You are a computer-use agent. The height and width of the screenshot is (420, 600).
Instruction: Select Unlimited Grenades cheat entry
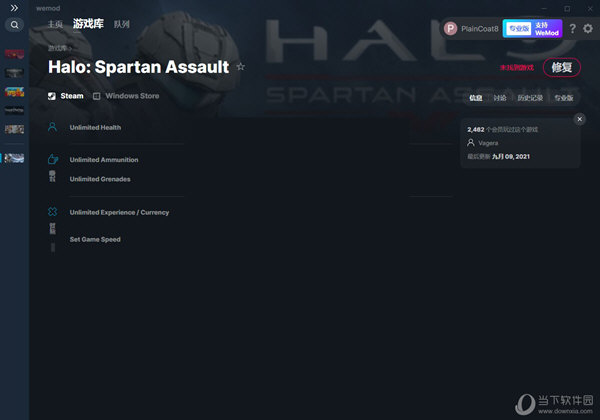click(100, 179)
